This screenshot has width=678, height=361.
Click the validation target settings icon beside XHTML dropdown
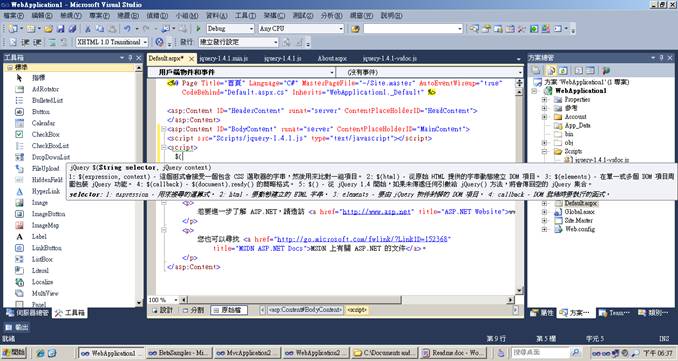click(x=160, y=42)
